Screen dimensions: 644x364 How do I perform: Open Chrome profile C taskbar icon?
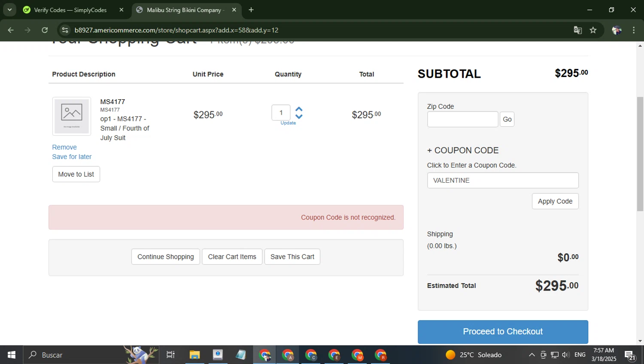click(x=311, y=355)
